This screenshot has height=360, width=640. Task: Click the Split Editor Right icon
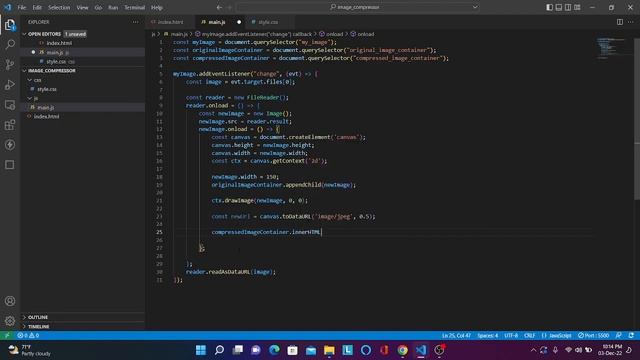620,22
